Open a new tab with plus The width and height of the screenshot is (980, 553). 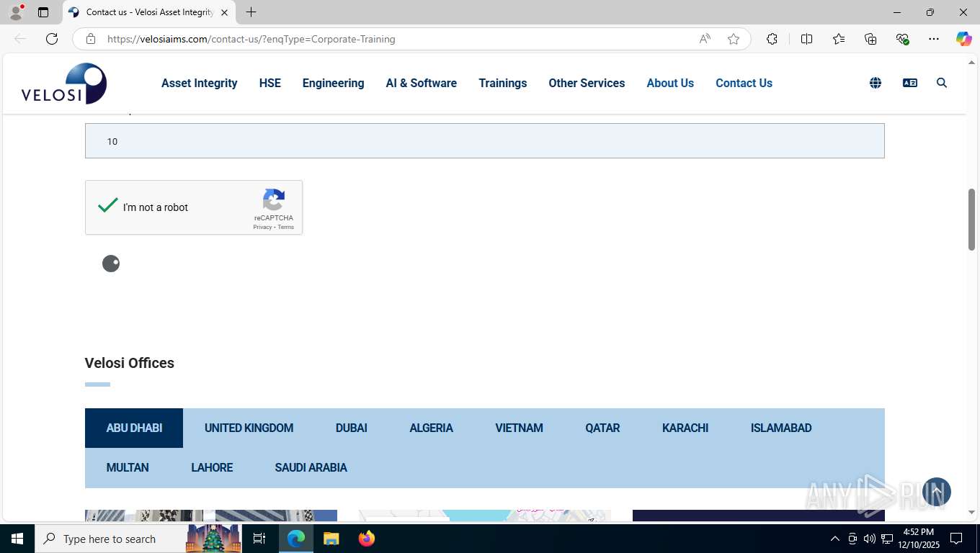[251, 12]
